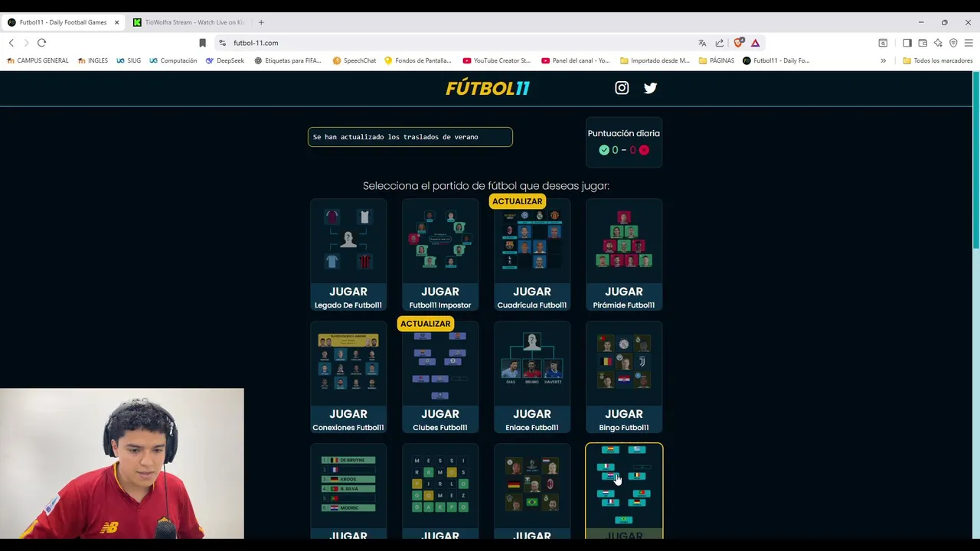Open SpeechChat bookmark
This screenshot has height=551, width=980.
(354, 60)
